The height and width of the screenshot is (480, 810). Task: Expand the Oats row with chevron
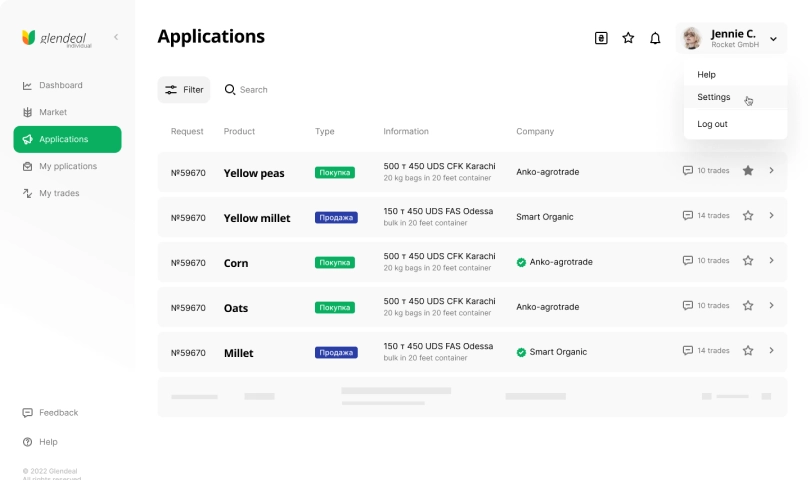point(772,306)
